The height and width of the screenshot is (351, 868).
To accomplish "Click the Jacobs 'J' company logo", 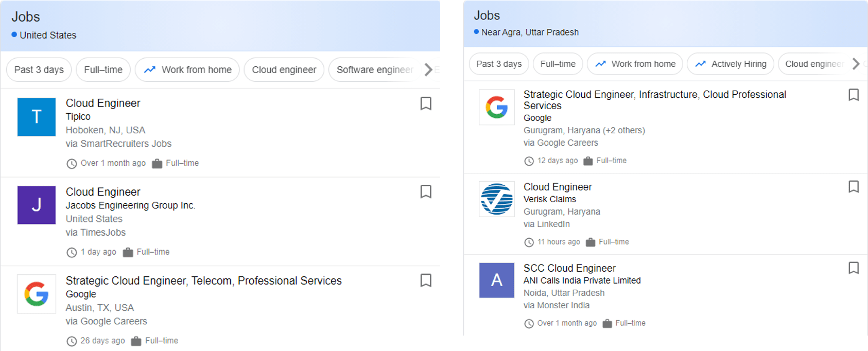I will click(37, 205).
